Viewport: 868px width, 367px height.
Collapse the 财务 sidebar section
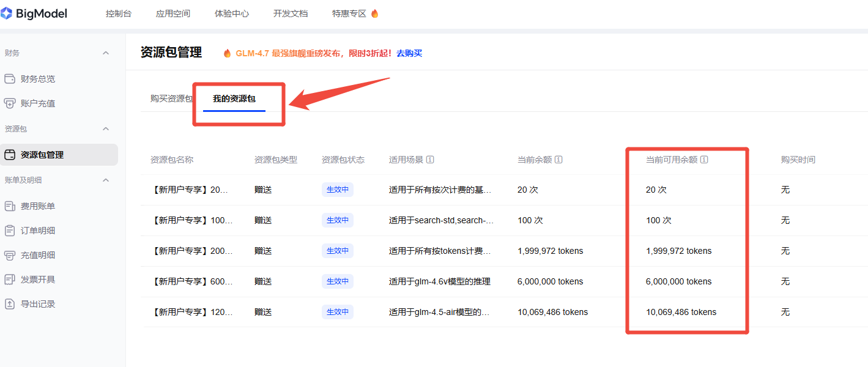click(x=105, y=53)
